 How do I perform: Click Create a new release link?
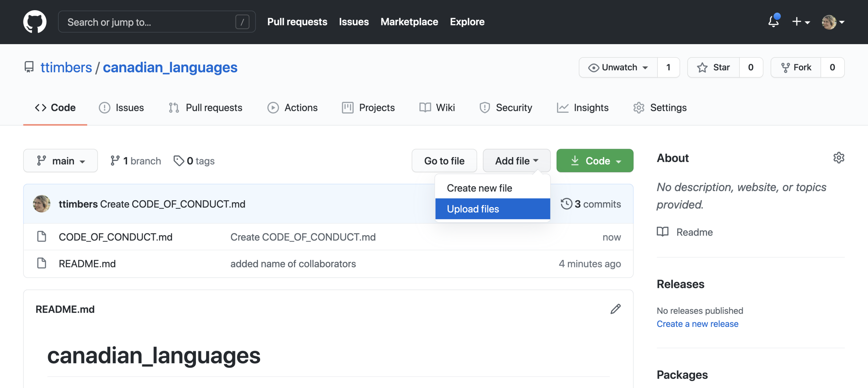[x=697, y=324]
